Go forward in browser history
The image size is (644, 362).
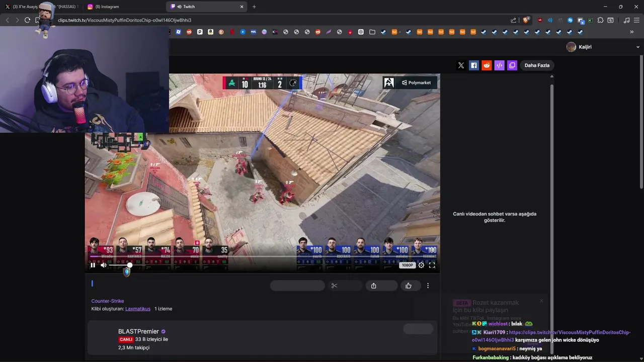tap(17, 20)
